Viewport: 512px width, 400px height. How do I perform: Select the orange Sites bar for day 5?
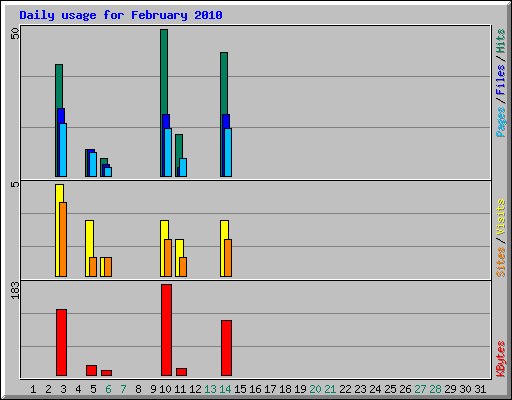tap(93, 267)
